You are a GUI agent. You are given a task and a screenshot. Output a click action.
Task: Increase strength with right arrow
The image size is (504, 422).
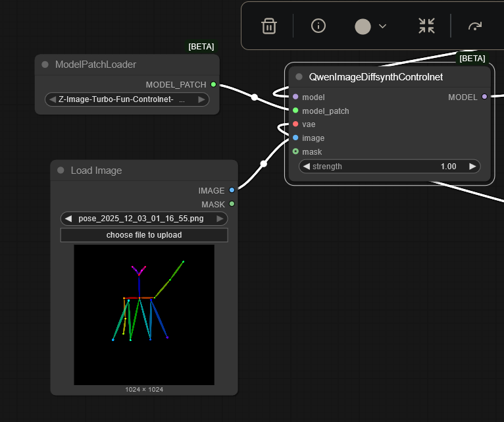(x=472, y=167)
